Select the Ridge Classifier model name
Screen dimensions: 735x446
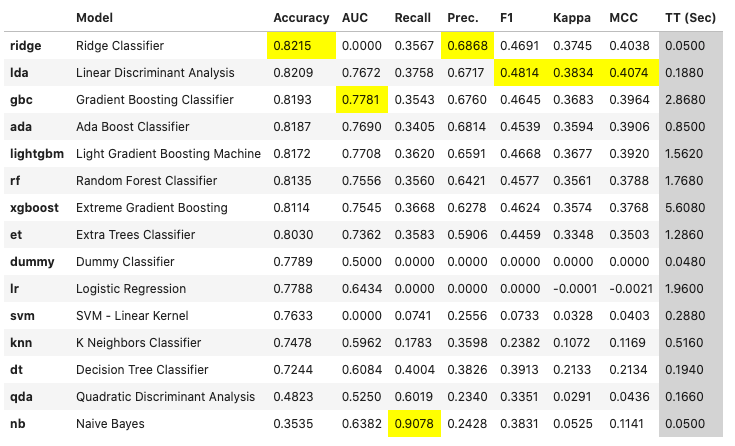point(121,45)
